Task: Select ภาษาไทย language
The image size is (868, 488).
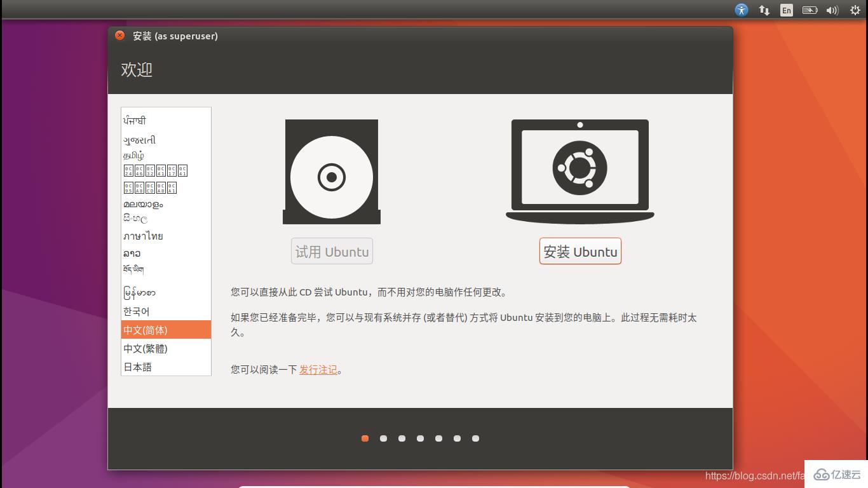Action: pyautogui.click(x=166, y=236)
